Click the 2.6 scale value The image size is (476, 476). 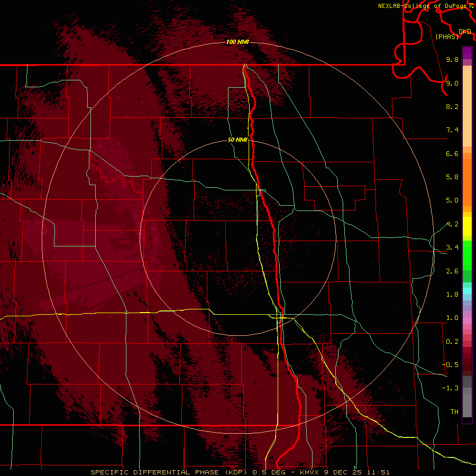tap(452, 271)
